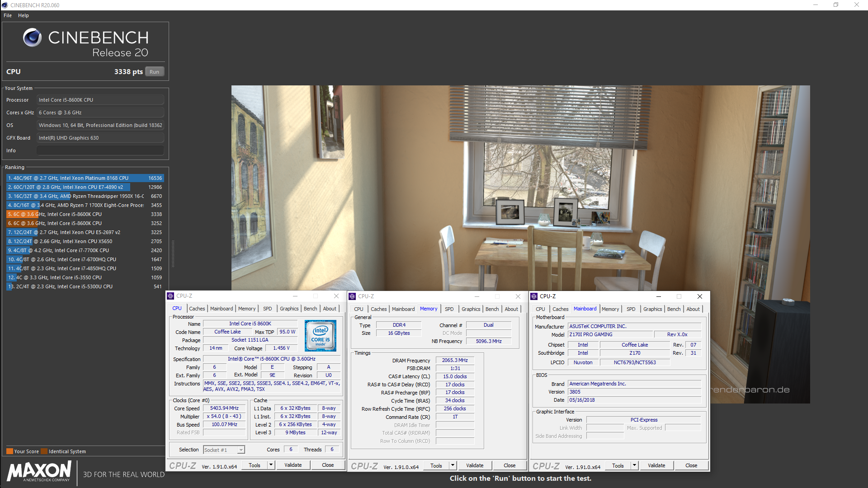
Task: Close the third CPU-Z window with X
Action: coord(699,296)
